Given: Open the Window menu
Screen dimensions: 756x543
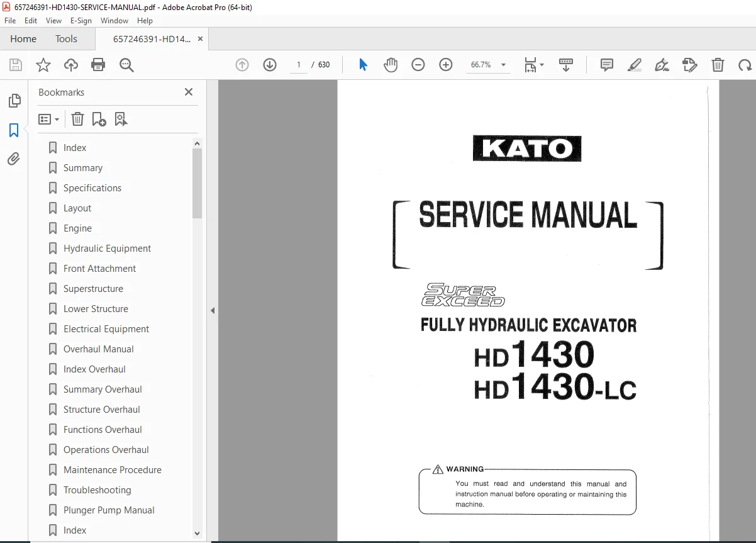Looking at the screenshot, I should pos(114,21).
